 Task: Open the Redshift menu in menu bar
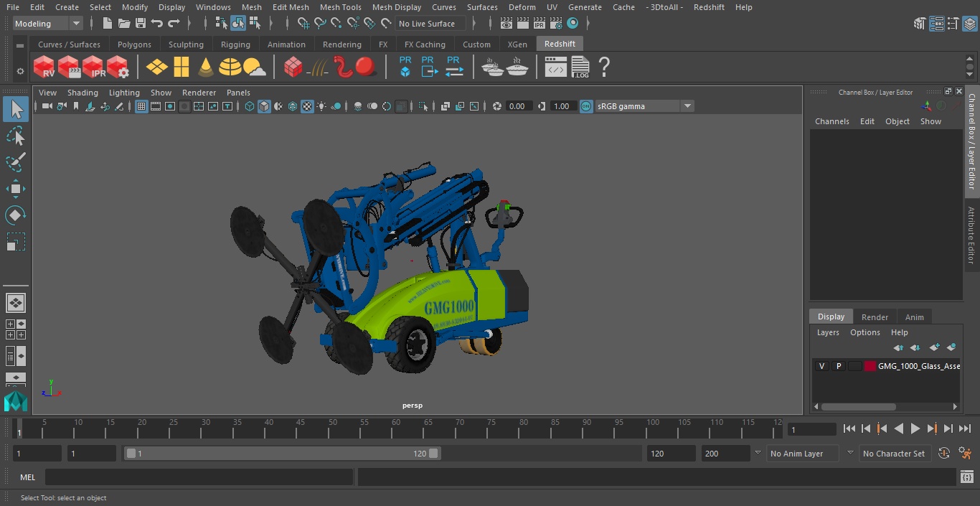tap(709, 7)
